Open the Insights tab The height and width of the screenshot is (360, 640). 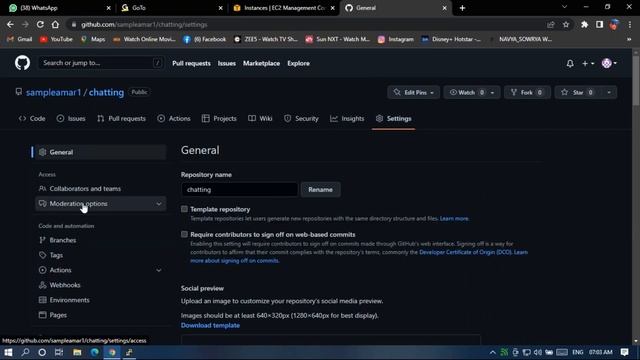pos(347,118)
